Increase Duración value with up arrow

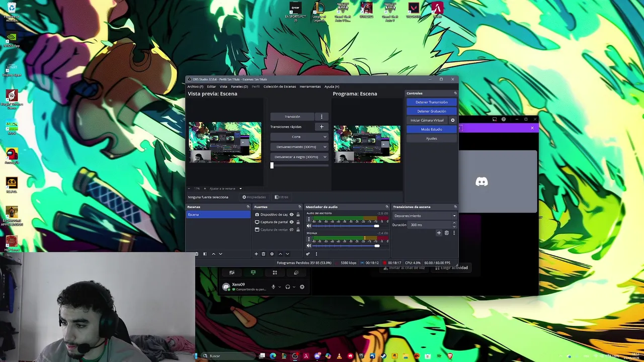tap(454, 223)
